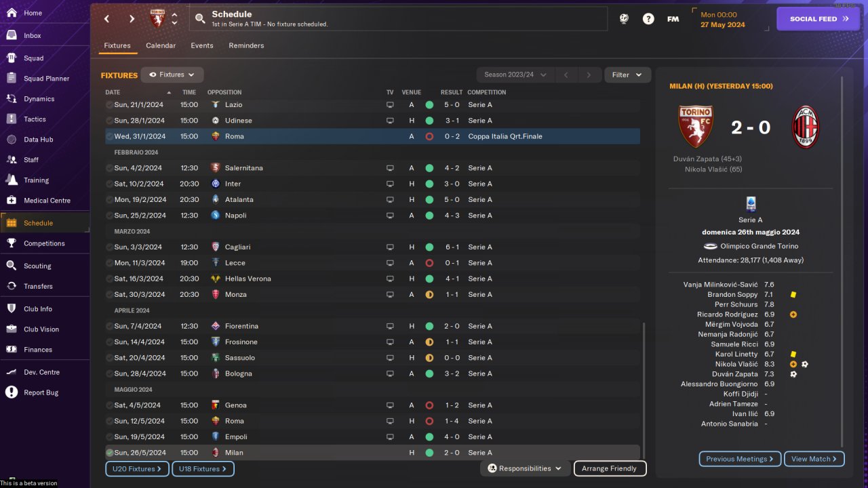Viewport: 868px width, 488px height.
Task: Open the Transfers section
Action: point(38,287)
